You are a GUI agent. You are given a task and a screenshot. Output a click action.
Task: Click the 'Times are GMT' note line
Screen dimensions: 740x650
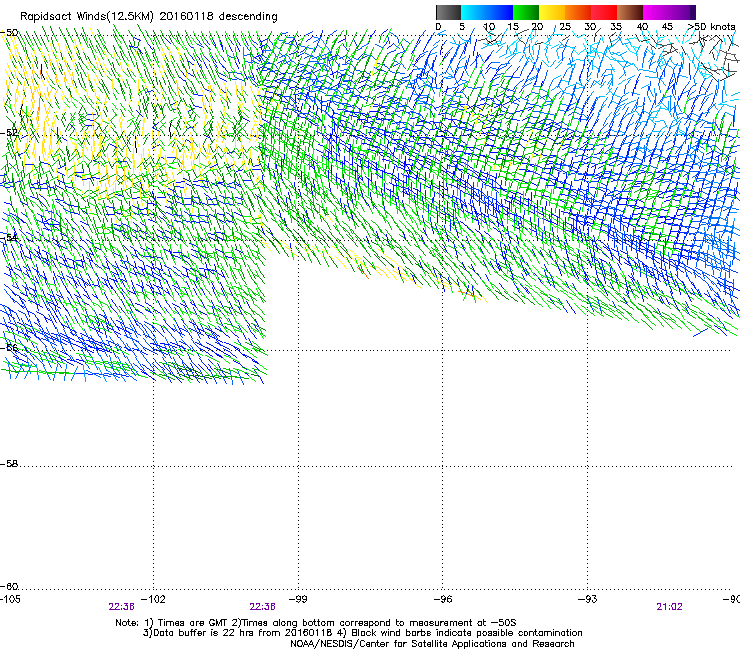pos(316,623)
